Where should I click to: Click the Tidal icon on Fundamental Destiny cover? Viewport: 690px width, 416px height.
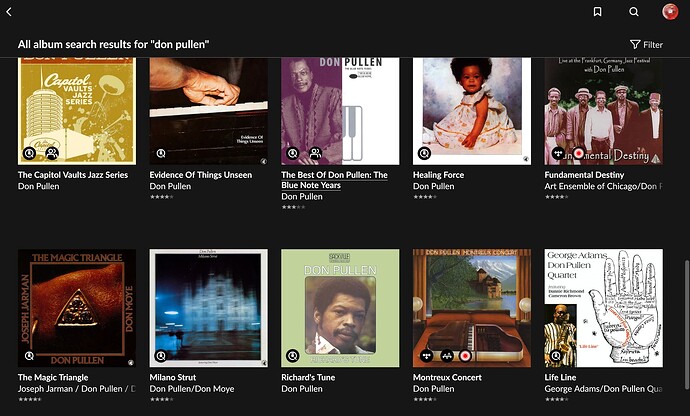(x=557, y=153)
